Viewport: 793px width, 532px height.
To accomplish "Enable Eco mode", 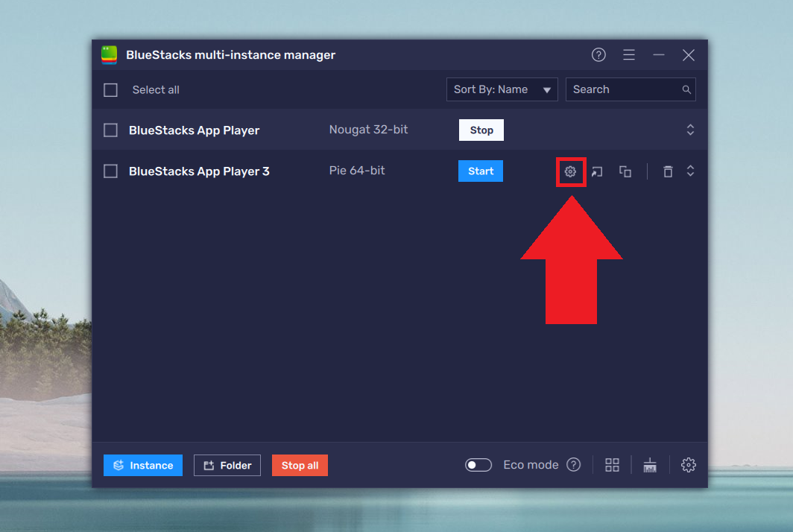I will pyautogui.click(x=478, y=464).
